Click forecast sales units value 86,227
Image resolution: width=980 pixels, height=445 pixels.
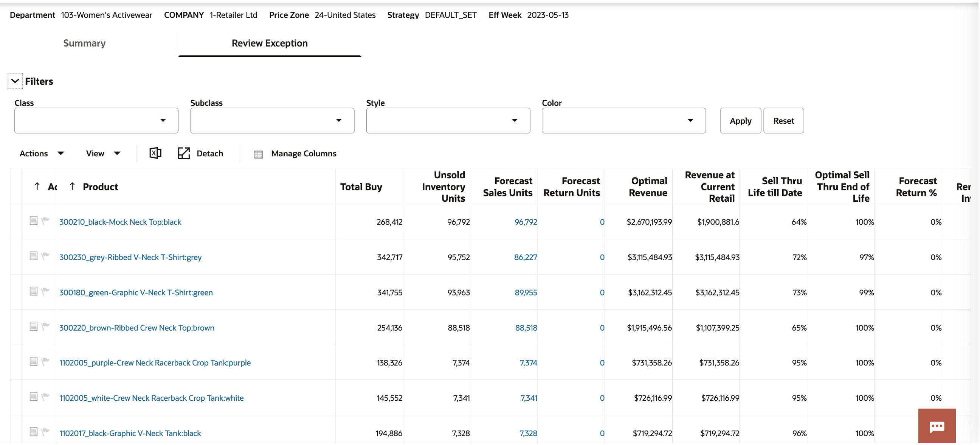coord(526,257)
